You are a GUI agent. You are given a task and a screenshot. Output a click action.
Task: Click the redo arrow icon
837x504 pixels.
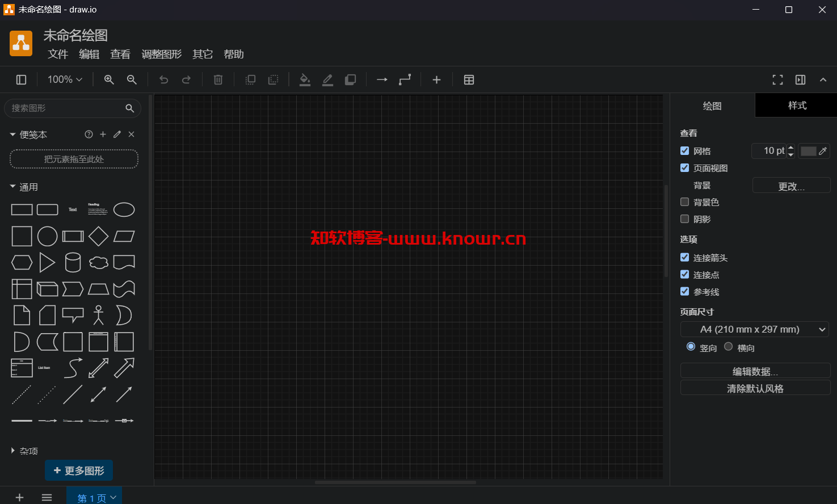[x=186, y=80]
